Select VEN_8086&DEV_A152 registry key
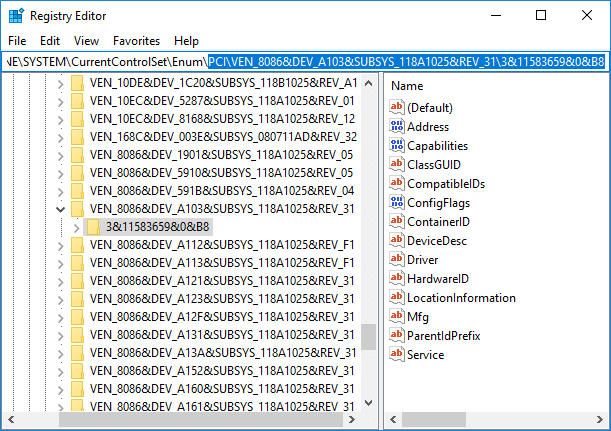Screen dimensions: 611x431 pos(222,371)
